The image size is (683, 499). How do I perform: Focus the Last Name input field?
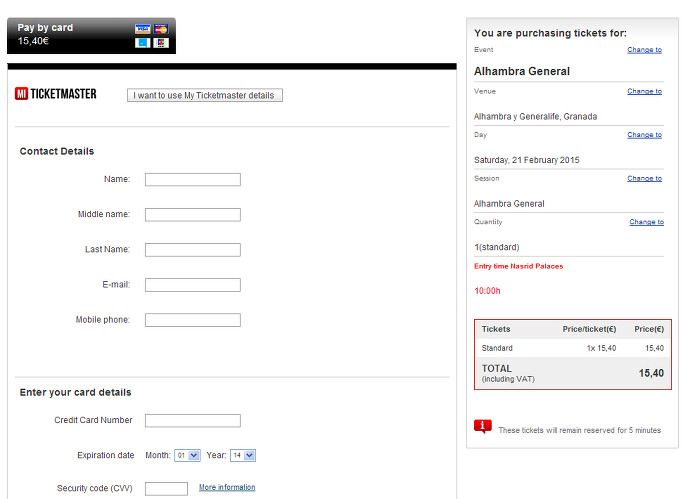click(x=193, y=250)
